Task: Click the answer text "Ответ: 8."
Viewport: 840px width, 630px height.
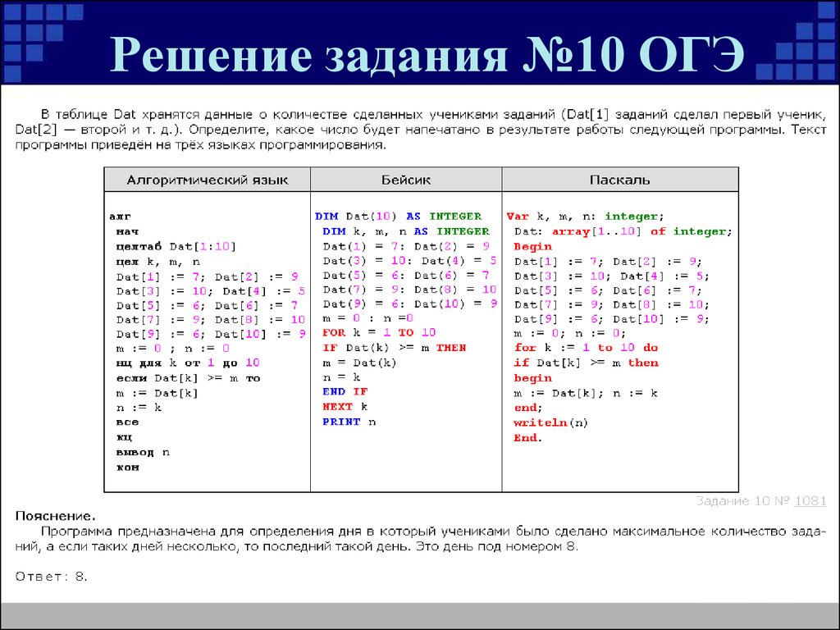Action: pyautogui.click(x=52, y=577)
